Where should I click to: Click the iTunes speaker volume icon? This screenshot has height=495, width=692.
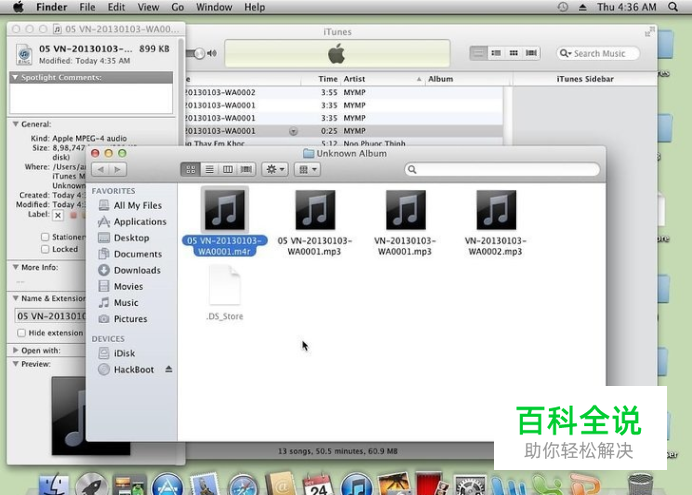click(212, 53)
